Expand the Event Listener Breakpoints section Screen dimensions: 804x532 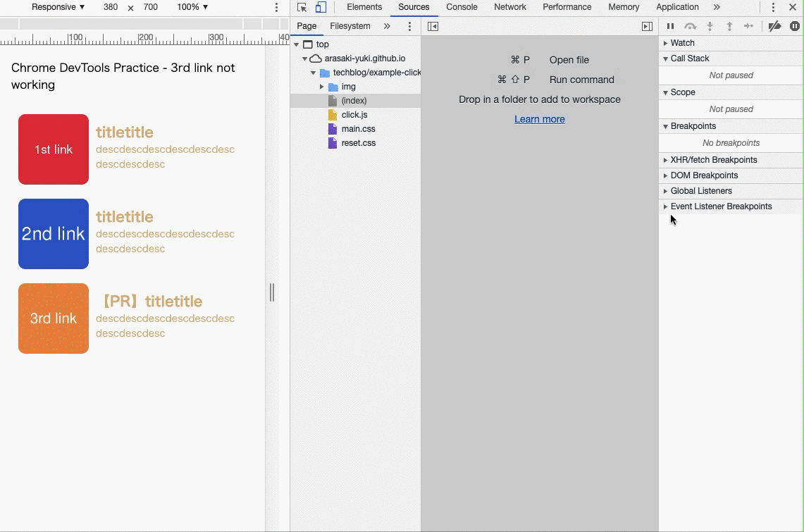pos(721,206)
